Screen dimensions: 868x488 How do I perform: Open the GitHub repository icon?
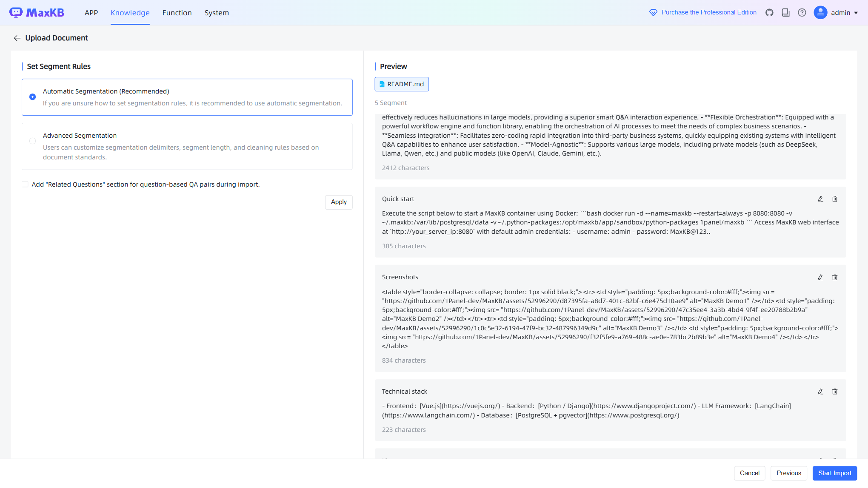point(769,13)
